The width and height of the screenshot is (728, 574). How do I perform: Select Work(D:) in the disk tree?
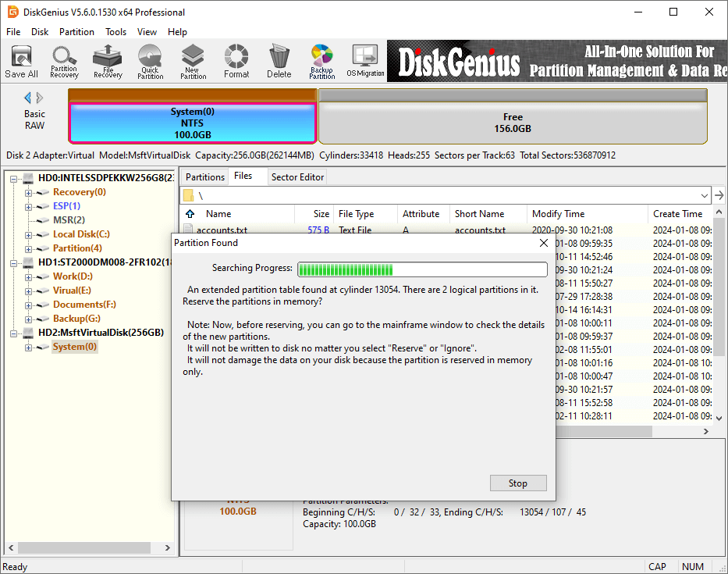tap(73, 276)
